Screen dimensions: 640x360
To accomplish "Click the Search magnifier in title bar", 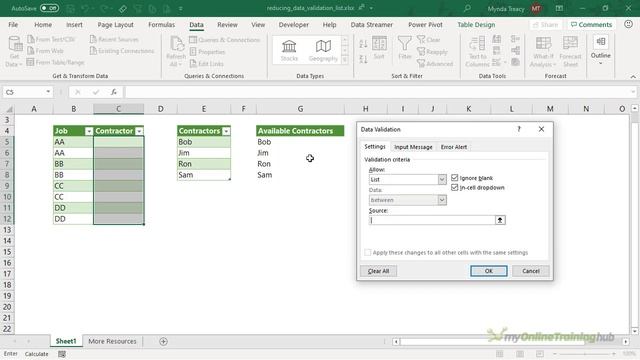I will [467, 8].
